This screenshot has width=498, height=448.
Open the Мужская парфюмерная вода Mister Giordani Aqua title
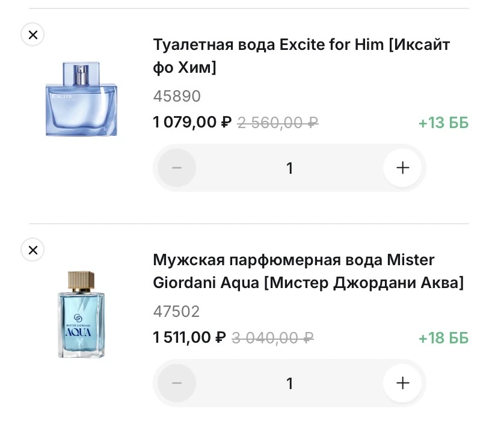[x=308, y=271]
